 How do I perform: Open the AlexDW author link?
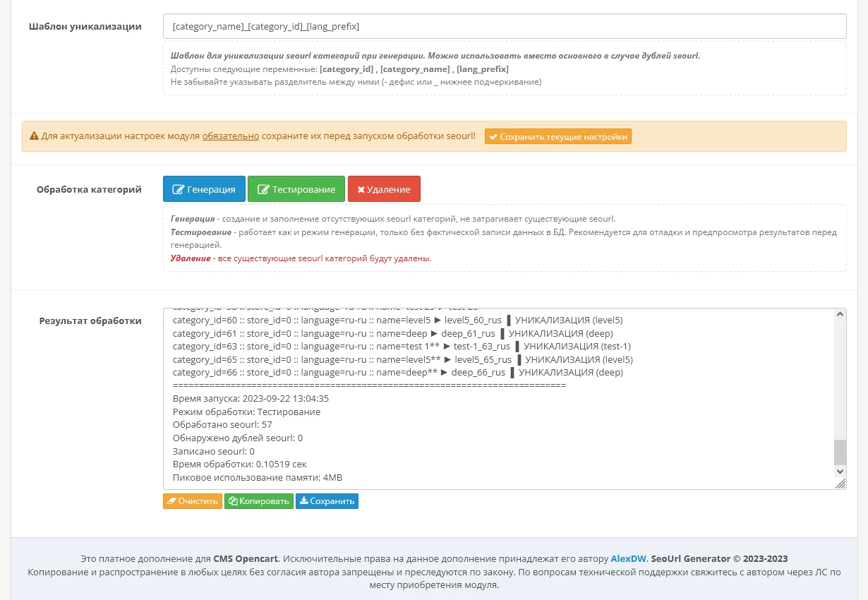628,558
